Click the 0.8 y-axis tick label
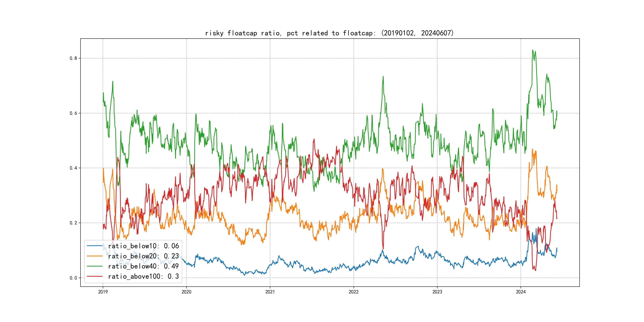The image size is (644, 322). point(73,58)
